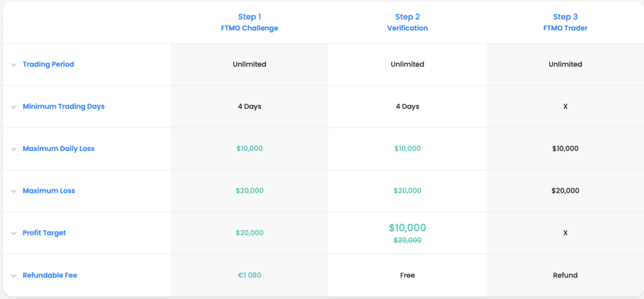
Task: Click the Profit Target label
Action: pyautogui.click(x=45, y=233)
